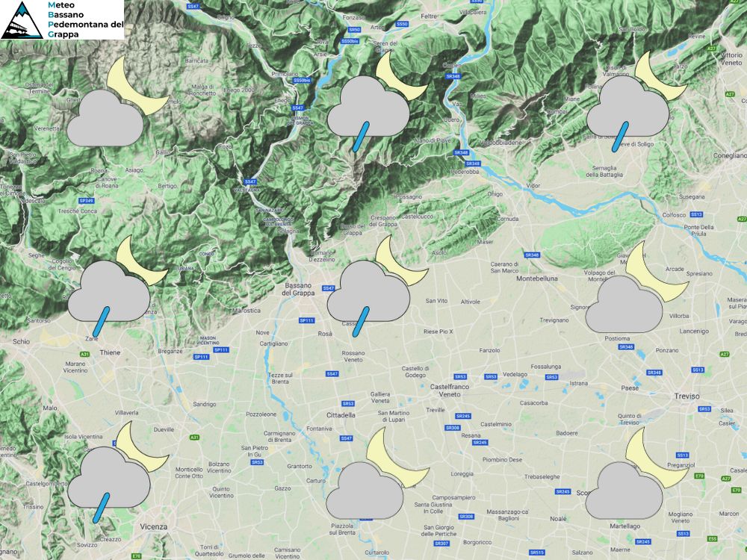
Task: Click the Camposampiero town label
Action: (x=453, y=497)
